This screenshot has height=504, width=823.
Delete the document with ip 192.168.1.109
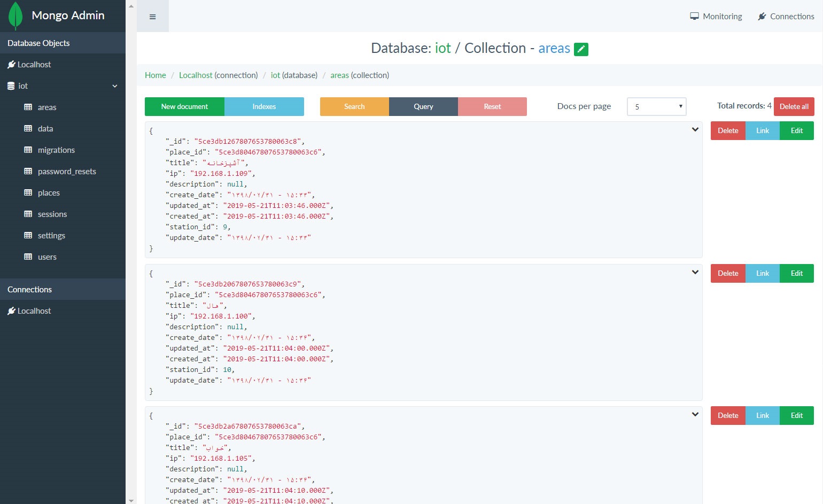[x=728, y=130]
